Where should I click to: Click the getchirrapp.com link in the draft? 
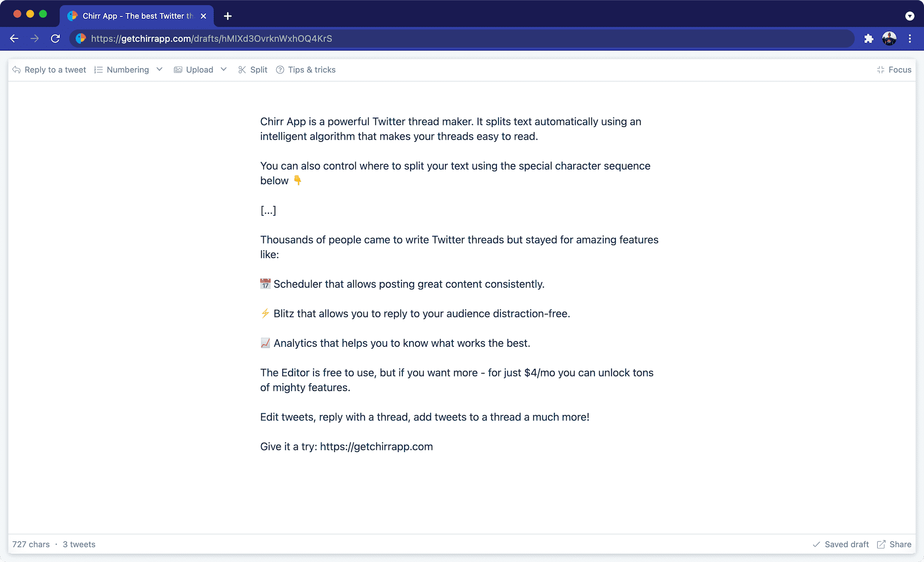(376, 446)
